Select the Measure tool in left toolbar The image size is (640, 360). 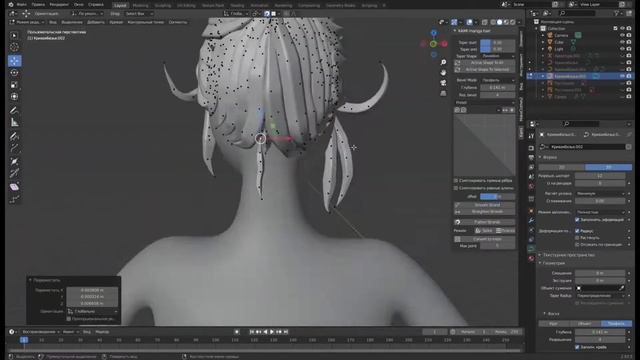pos(14,122)
